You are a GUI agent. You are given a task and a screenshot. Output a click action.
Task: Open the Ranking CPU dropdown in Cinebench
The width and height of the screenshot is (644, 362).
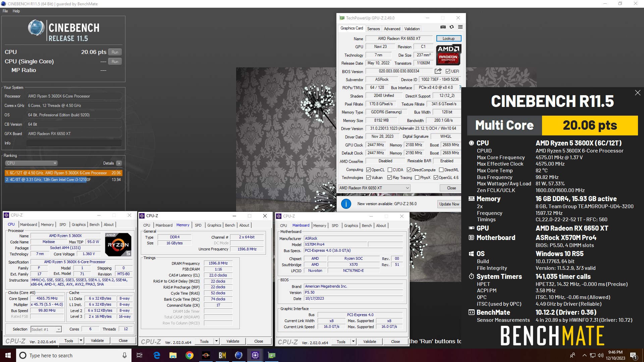click(32, 163)
